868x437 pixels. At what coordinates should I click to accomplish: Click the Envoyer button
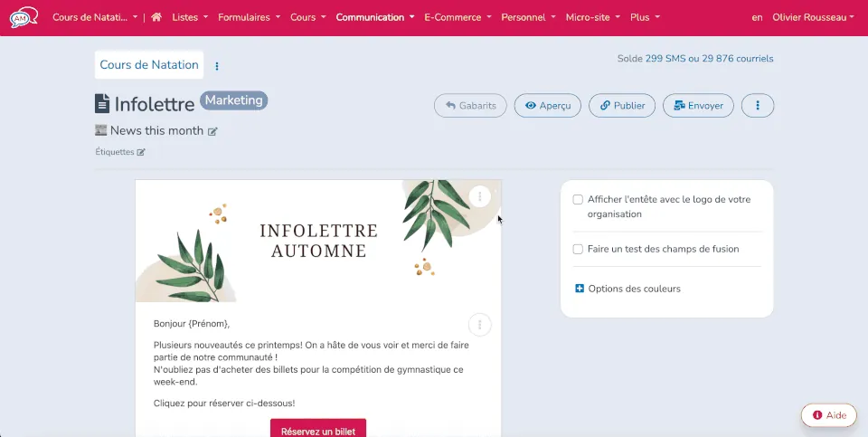tap(698, 105)
